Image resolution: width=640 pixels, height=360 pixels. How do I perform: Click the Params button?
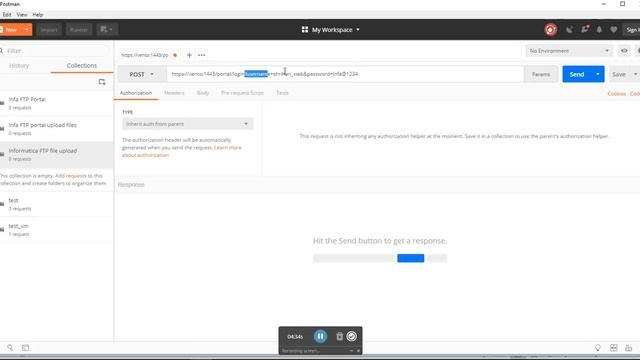pos(541,74)
